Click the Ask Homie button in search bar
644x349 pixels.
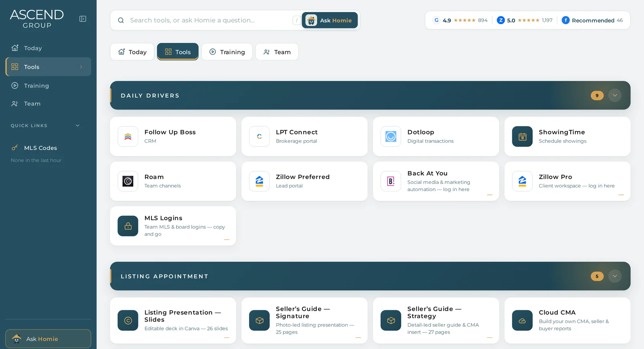pos(330,20)
